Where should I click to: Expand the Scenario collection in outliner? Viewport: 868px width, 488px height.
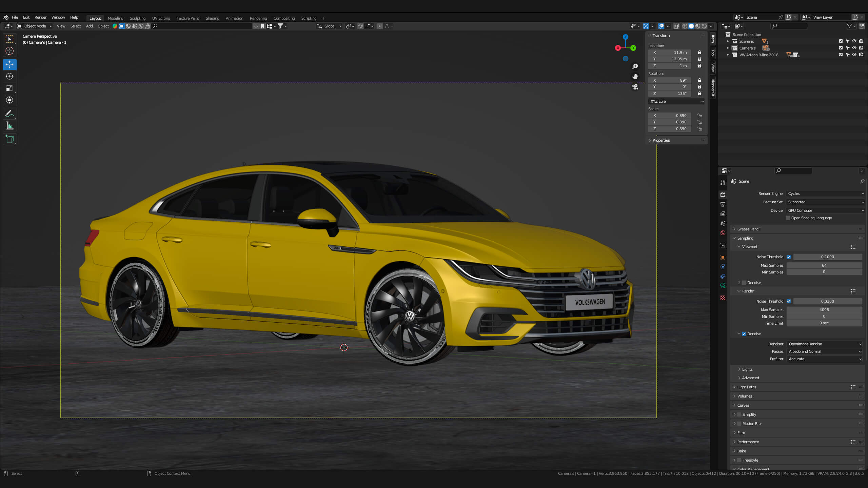pos(728,41)
